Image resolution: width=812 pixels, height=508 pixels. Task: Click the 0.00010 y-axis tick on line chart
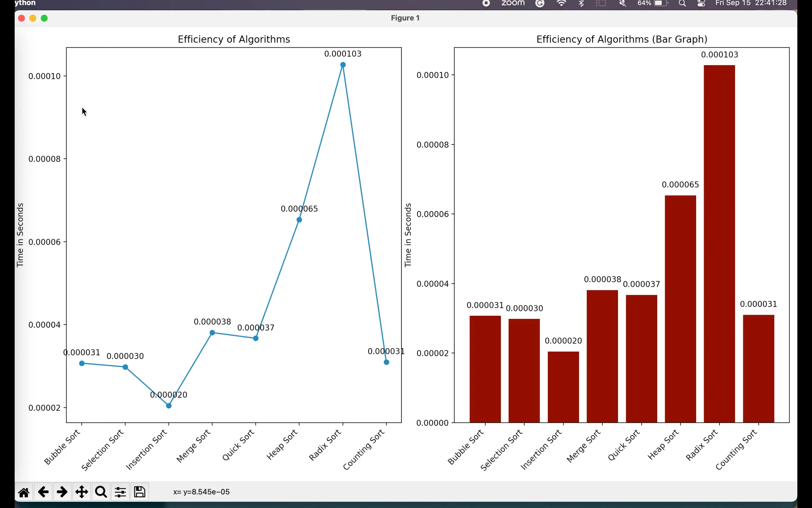(45, 76)
